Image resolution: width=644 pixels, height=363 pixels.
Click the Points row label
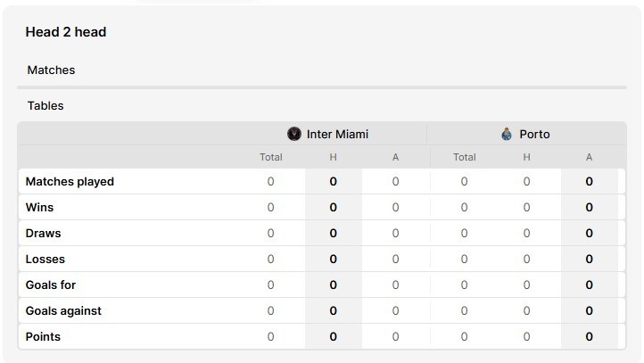[x=43, y=337]
